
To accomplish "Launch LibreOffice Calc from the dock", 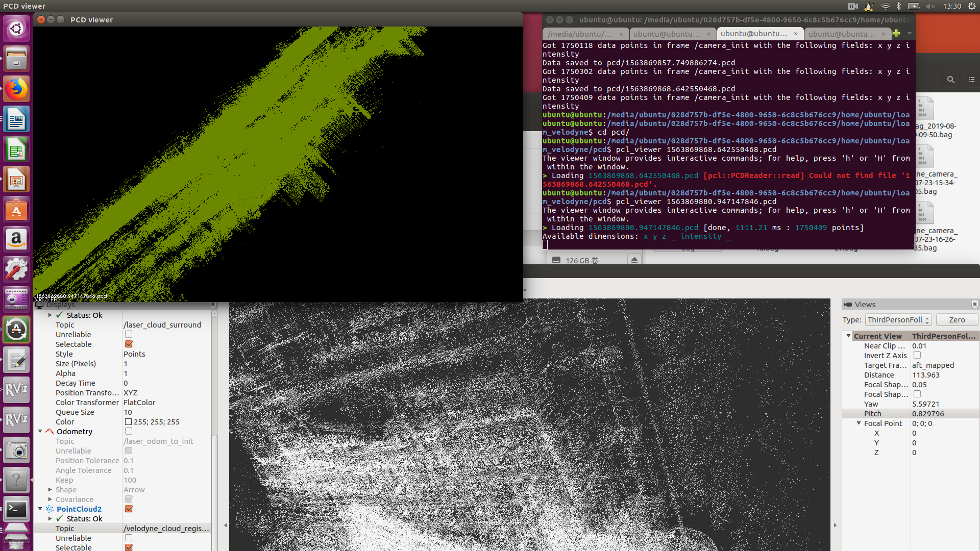I will tap(16, 150).
